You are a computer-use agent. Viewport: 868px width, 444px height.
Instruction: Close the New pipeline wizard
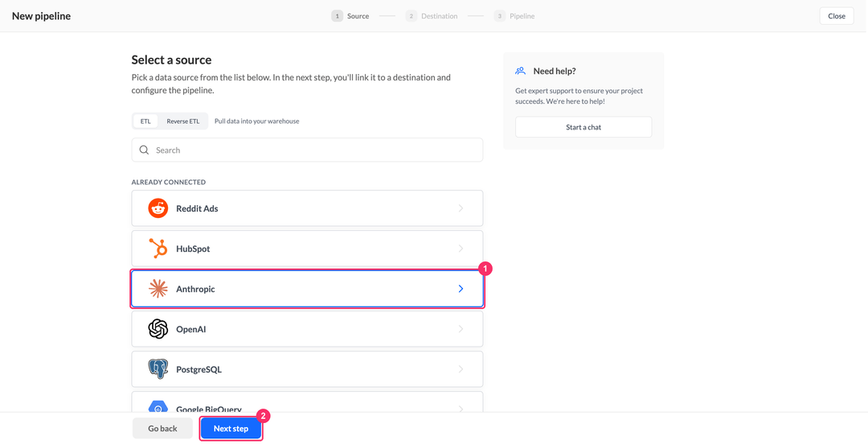pos(837,16)
